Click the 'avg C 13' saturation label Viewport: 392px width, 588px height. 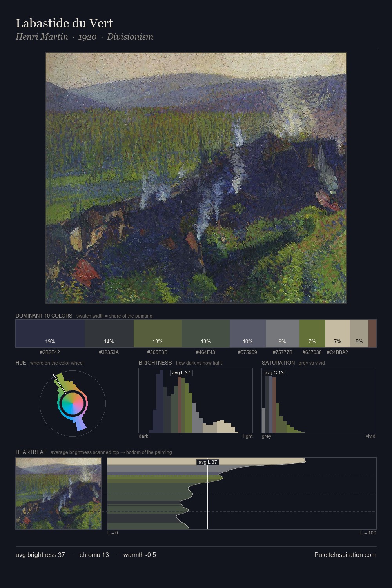coord(274,373)
